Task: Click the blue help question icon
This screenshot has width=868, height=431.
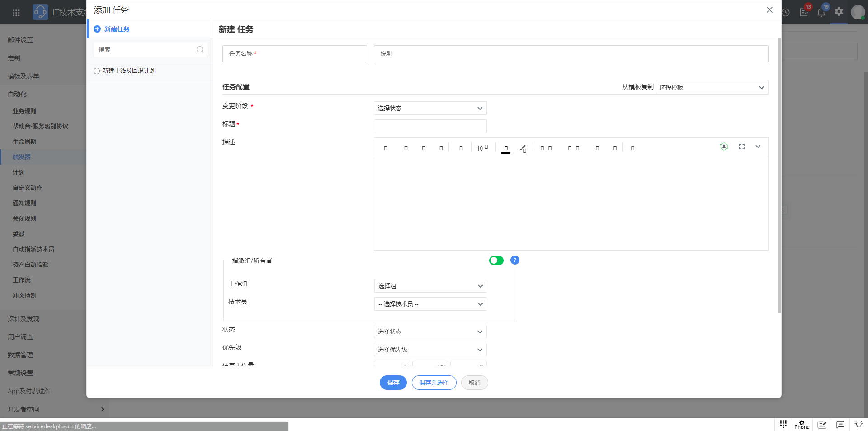Action: pyautogui.click(x=514, y=260)
